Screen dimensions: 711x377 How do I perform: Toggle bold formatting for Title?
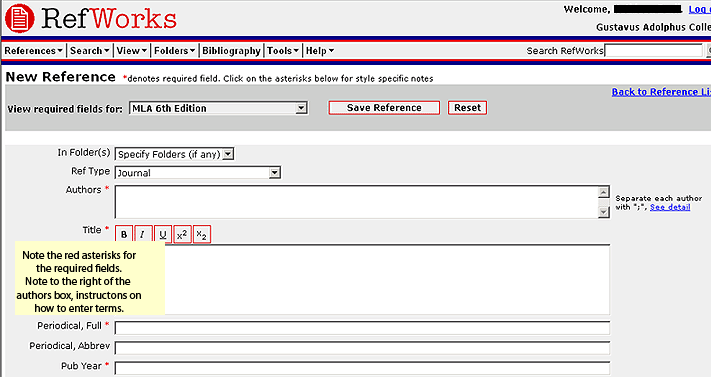(x=124, y=235)
